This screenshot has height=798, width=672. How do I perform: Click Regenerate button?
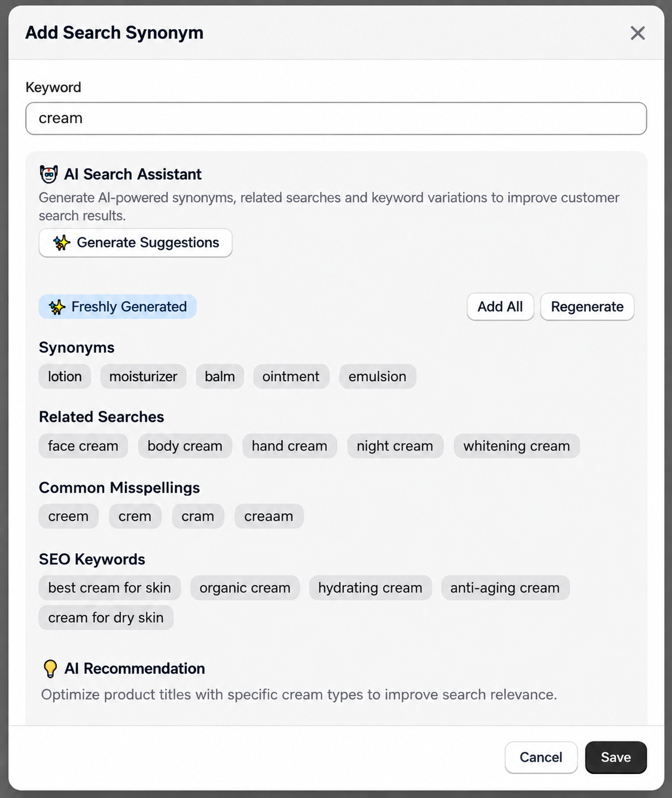click(x=587, y=306)
